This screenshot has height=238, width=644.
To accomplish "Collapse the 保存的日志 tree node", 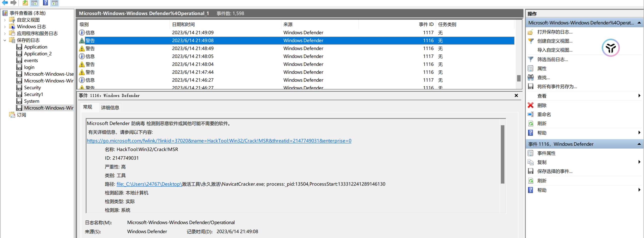I will coord(5,40).
